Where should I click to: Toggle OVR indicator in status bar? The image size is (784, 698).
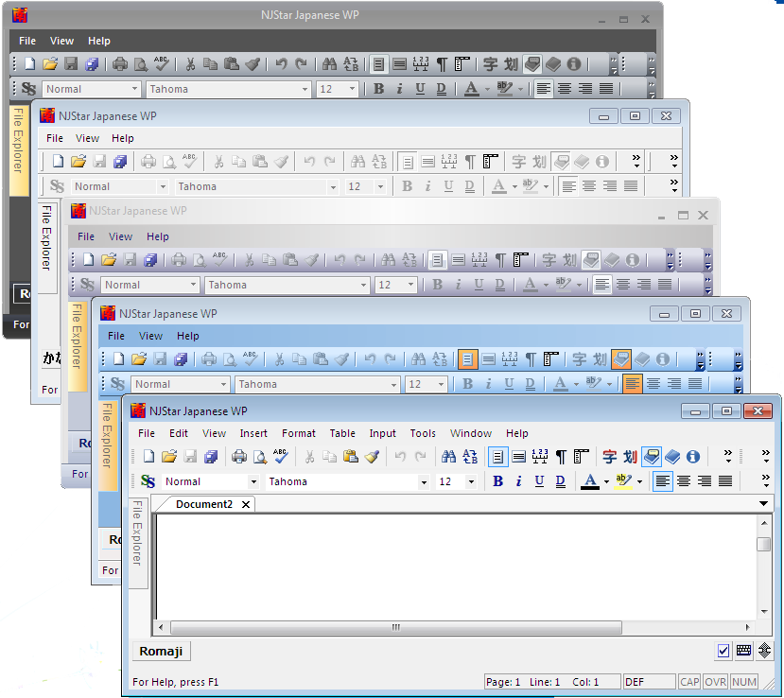click(x=716, y=682)
